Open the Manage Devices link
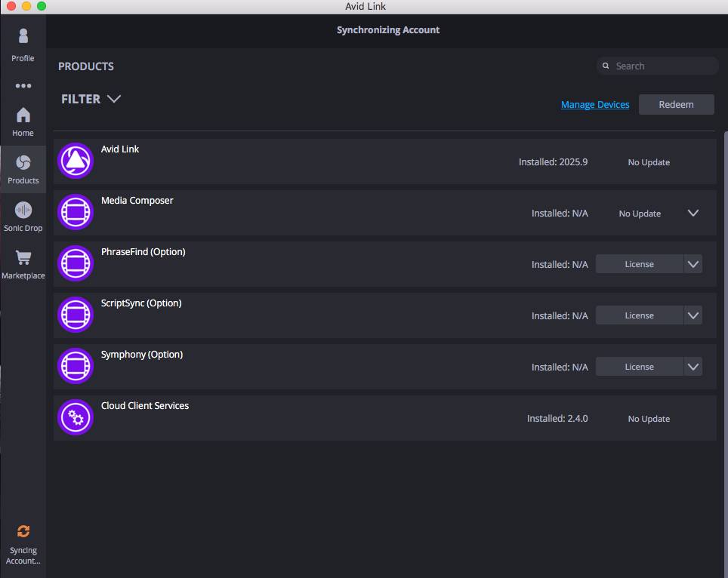728x578 pixels. tap(595, 104)
